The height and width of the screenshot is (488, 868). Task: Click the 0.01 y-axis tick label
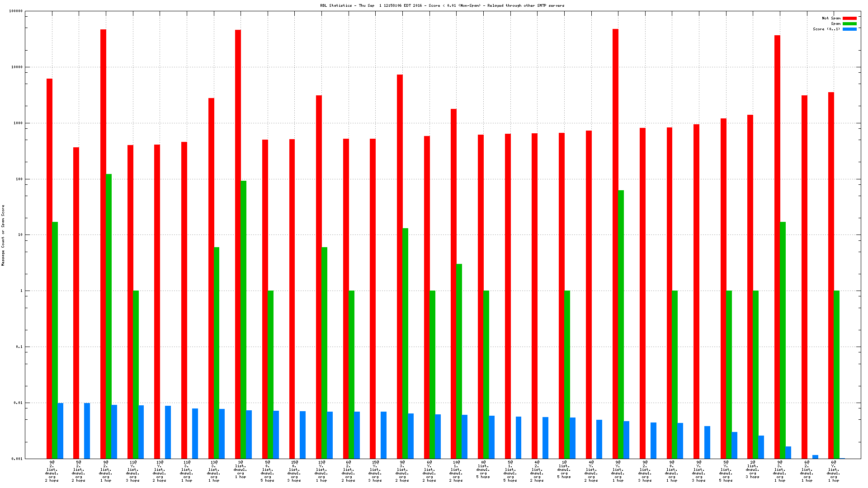pos(18,403)
